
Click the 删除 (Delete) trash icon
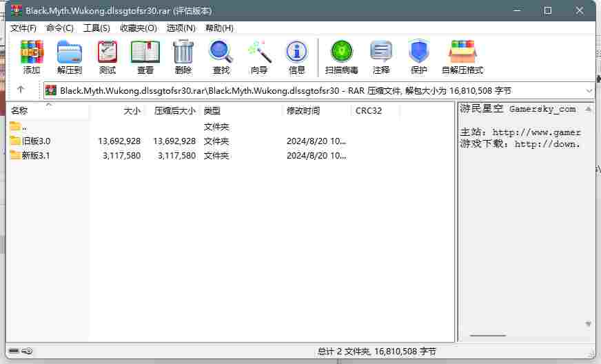183,52
